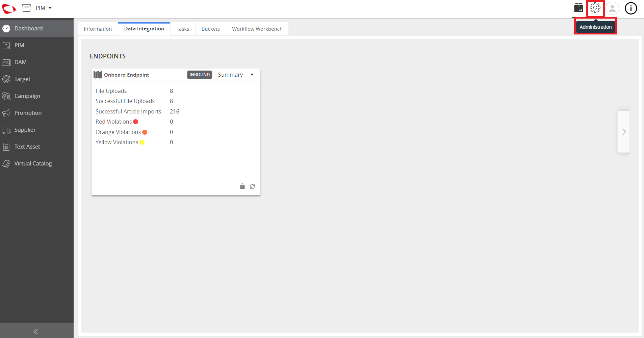Open the PIM application switcher dropdown
This screenshot has height=338, width=644.
[44, 8]
